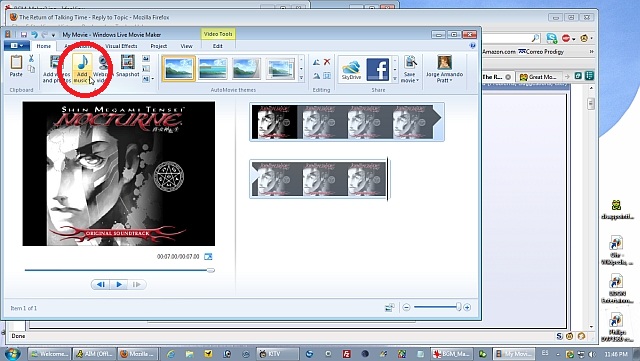Image resolution: width=640 pixels, height=361 pixels.
Task: Expand the AutoMovie themes gallery
Action: [x=301, y=78]
